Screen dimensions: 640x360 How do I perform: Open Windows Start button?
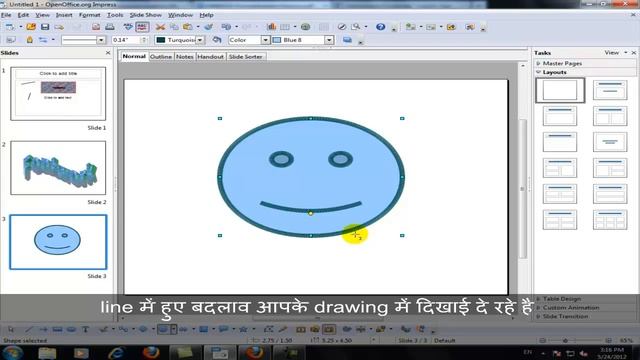pyautogui.click(x=12, y=352)
